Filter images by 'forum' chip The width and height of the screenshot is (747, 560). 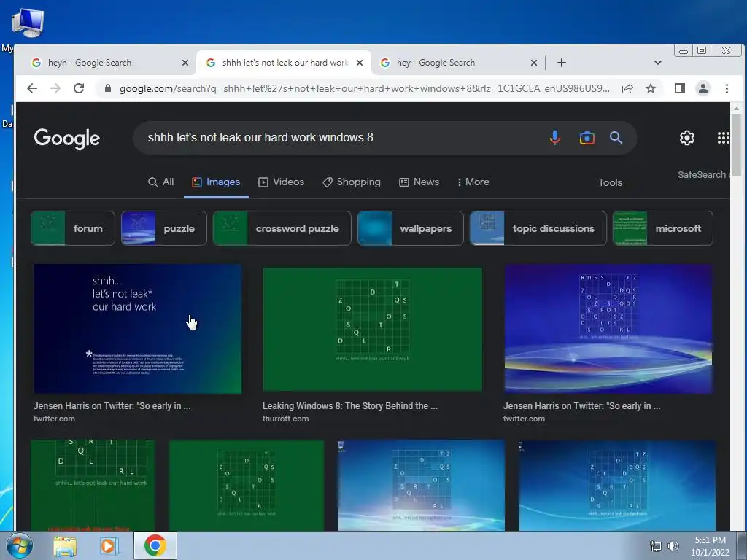tap(73, 228)
